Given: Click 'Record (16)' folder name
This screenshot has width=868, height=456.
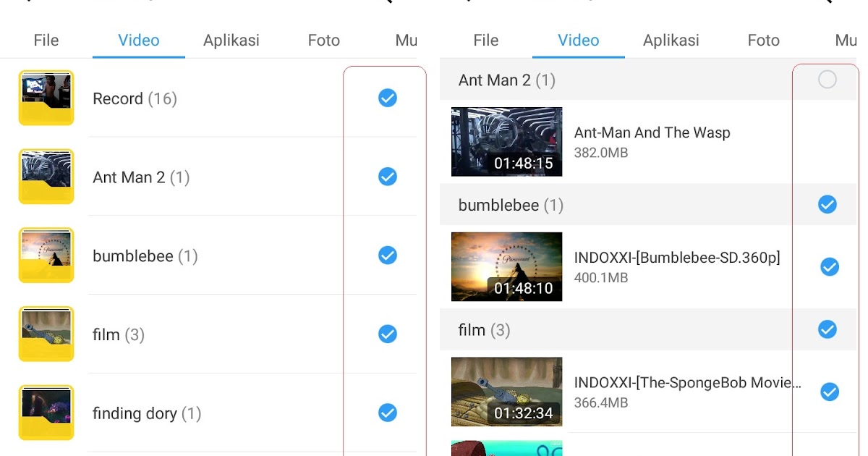Looking at the screenshot, I should [135, 98].
